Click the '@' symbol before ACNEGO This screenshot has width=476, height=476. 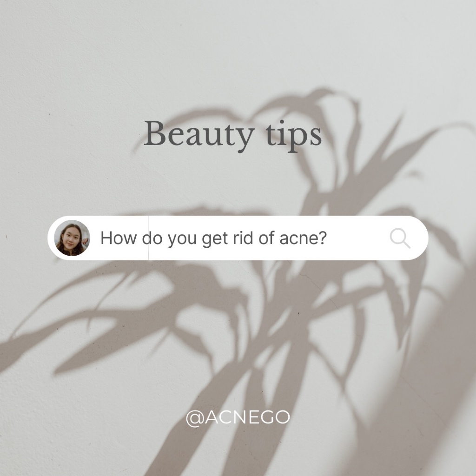coord(195,418)
